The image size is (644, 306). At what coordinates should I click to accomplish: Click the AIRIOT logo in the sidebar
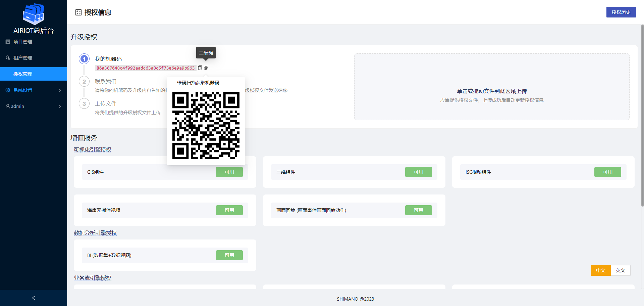click(x=34, y=14)
